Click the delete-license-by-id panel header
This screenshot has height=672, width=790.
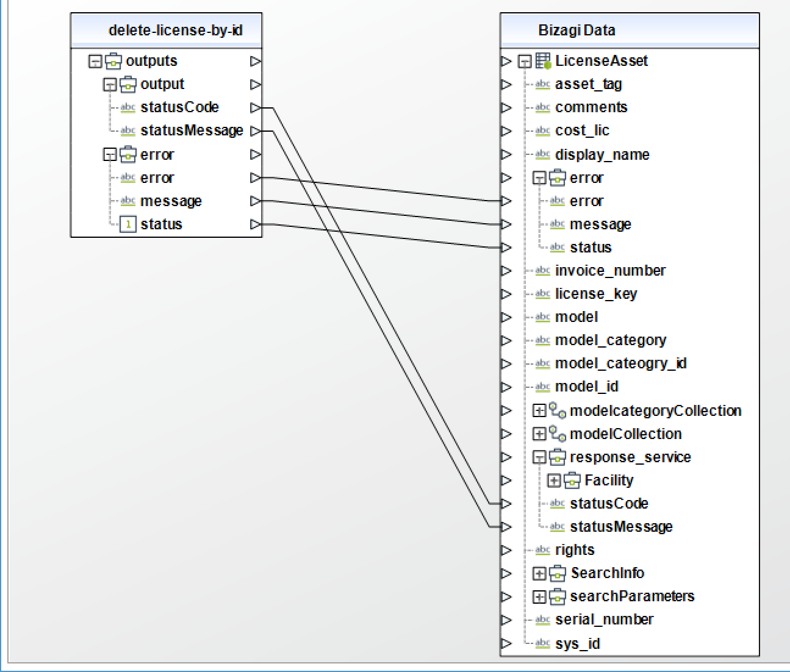[x=167, y=30]
